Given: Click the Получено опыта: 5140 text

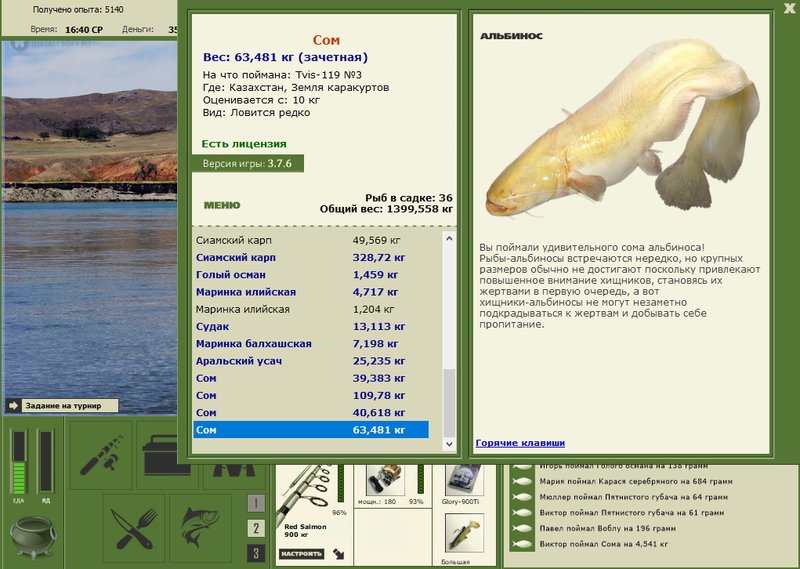Looking at the screenshot, I should (78, 10).
